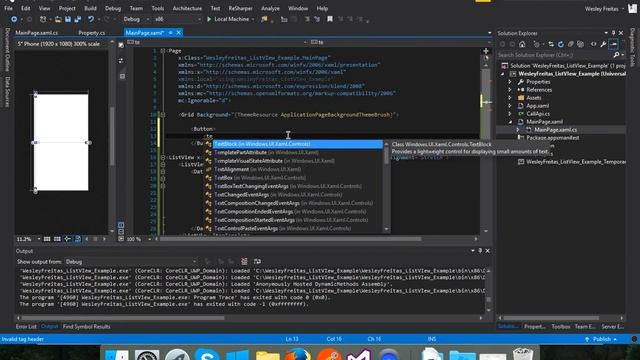Click the code editor horizontal scrollbar
The image size is (640, 360).
click(x=290, y=239)
